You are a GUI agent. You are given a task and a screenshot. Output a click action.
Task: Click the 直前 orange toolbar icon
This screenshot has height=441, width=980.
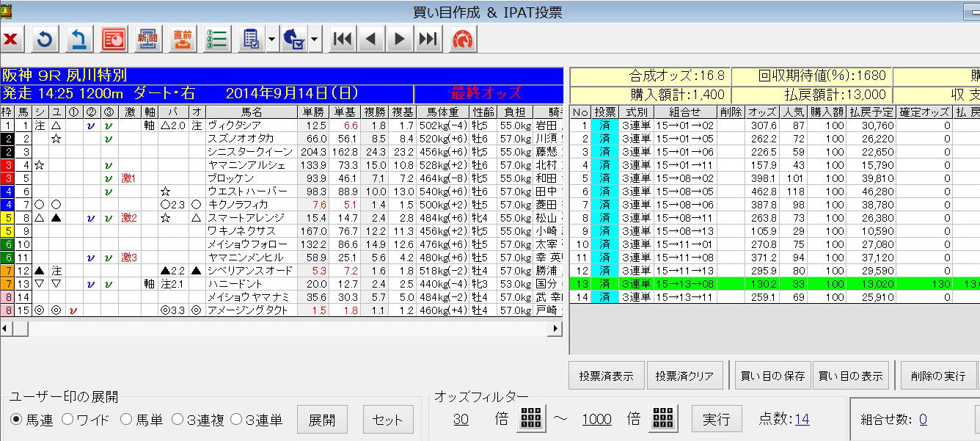coord(182,39)
